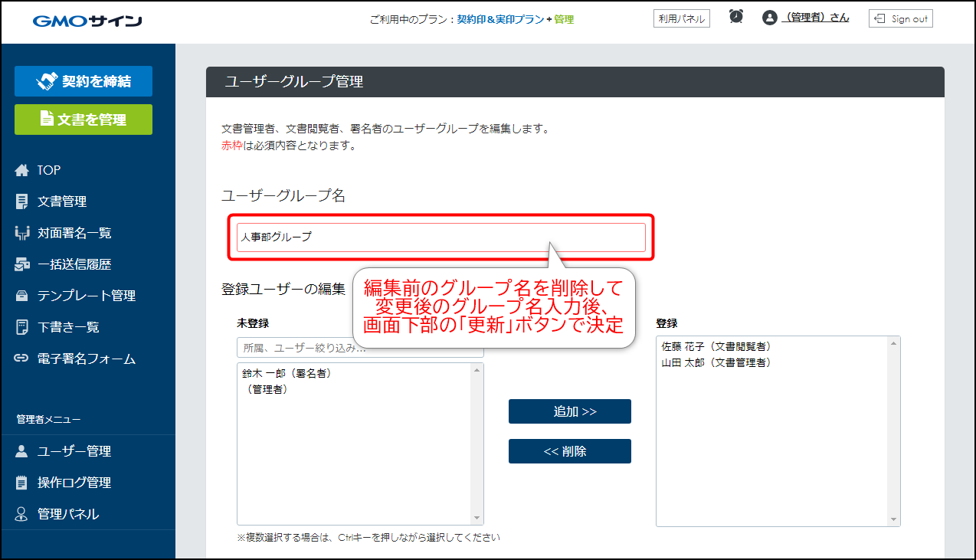Click the 下書き一覧 draft icon

pyautogui.click(x=21, y=327)
